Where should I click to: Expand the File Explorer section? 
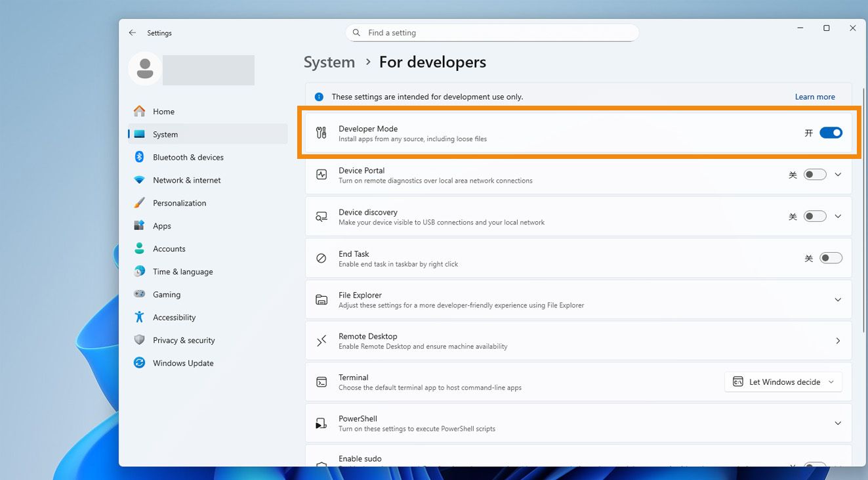(x=837, y=299)
